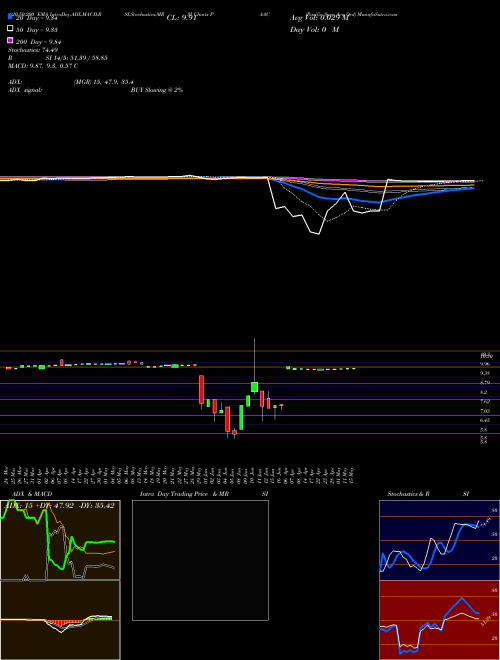Click the 'Stochastics: 74.49' reading
The width and height of the screenshot is (500, 660).
(33, 50)
